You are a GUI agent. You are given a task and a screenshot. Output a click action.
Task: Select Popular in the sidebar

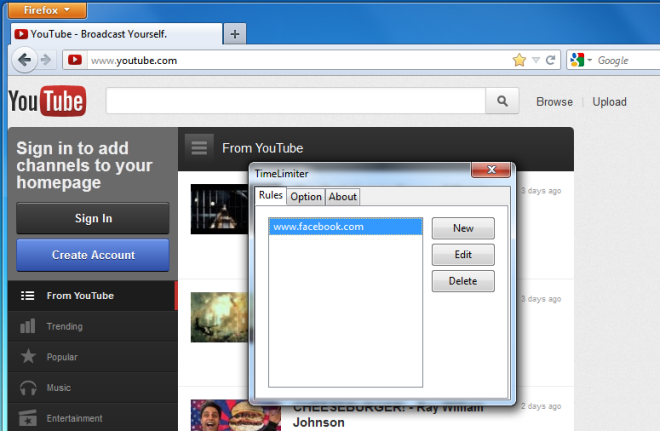(x=93, y=357)
